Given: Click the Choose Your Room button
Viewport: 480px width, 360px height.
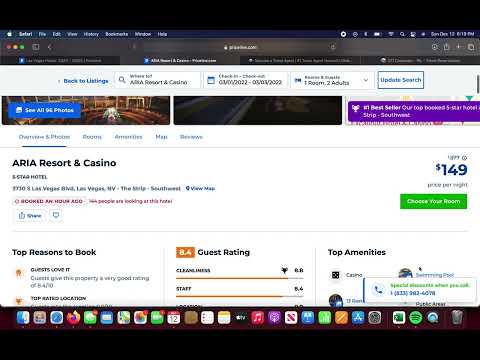Looking at the screenshot, I should pyautogui.click(x=433, y=201).
